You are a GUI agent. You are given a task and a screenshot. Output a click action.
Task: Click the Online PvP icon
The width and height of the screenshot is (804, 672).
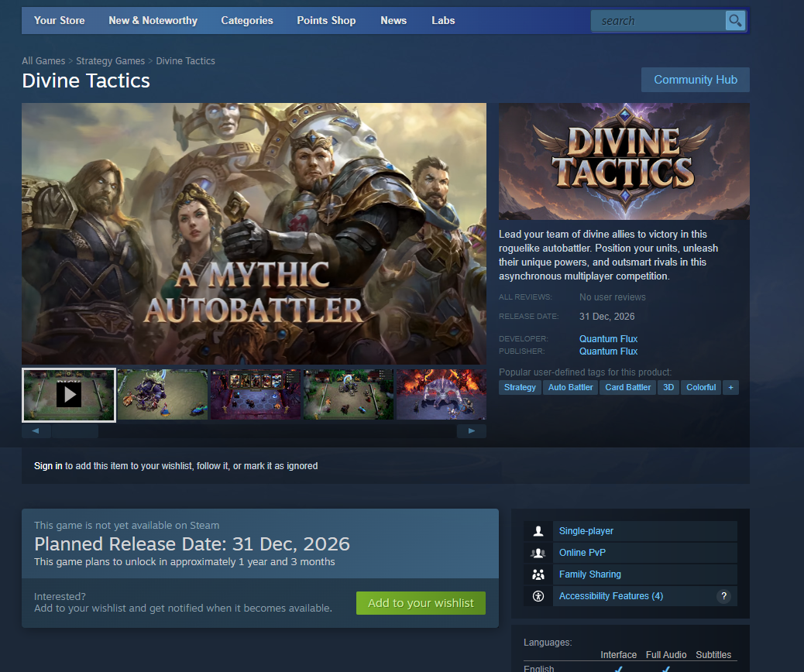538,553
